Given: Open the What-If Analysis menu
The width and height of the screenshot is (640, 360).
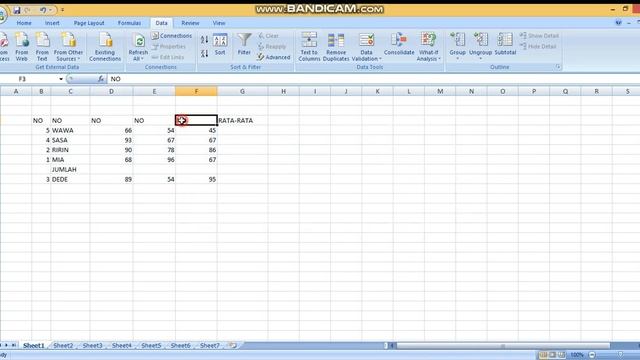Looking at the screenshot, I should point(428,47).
